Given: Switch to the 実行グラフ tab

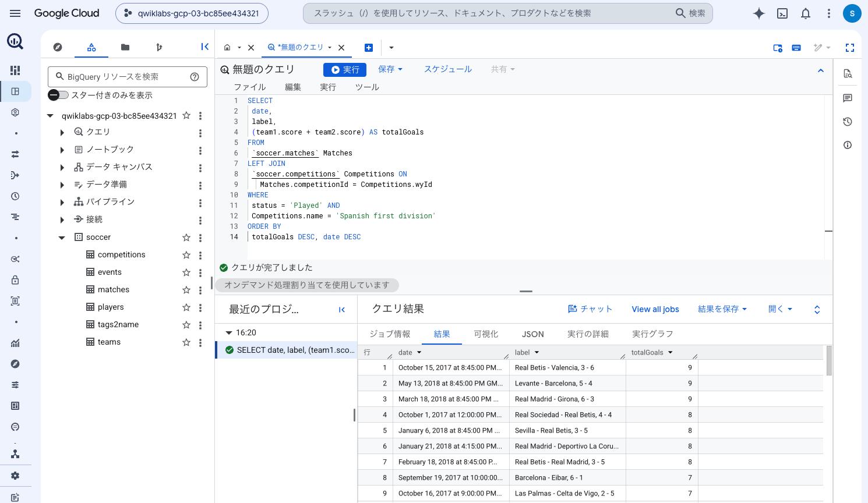Looking at the screenshot, I should pyautogui.click(x=652, y=334).
